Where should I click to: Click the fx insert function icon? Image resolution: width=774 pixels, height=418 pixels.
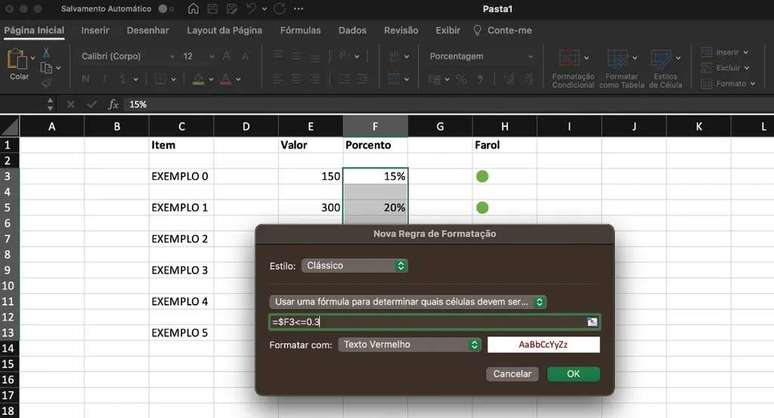pos(114,104)
